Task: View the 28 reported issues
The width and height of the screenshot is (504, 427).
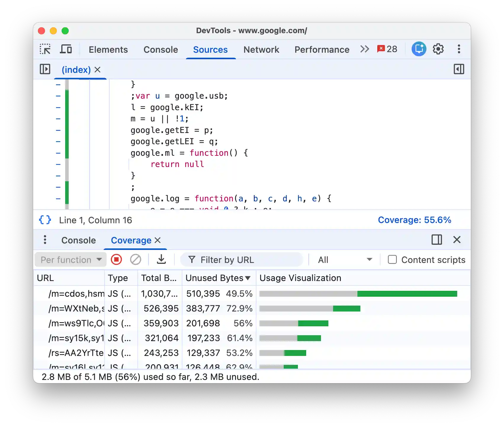Action: pos(387,49)
